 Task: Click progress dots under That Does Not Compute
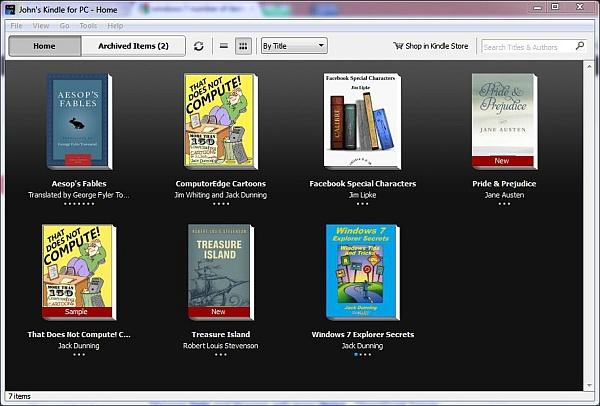tap(79, 355)
